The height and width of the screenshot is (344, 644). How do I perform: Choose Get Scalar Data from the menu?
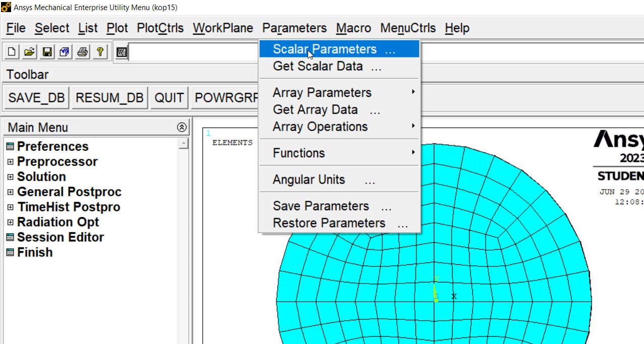339,66
